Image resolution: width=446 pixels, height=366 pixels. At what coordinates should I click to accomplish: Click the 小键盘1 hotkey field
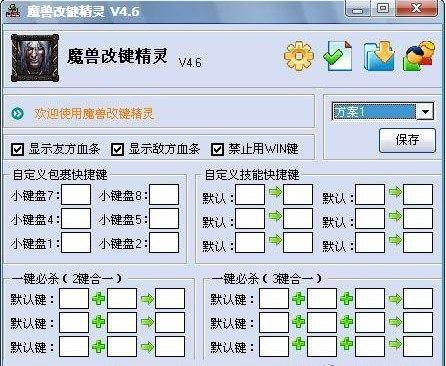point(76,242)
